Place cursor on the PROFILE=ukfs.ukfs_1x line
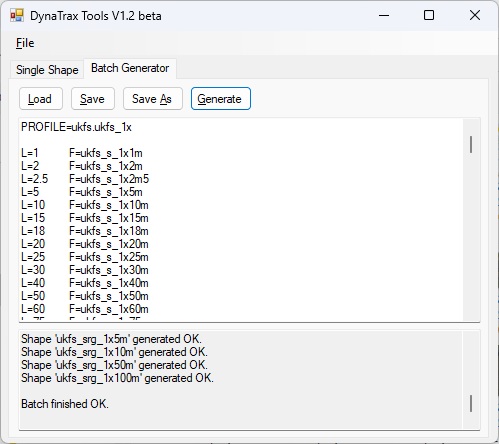This screenshot has height=444, width=499. 76,127
